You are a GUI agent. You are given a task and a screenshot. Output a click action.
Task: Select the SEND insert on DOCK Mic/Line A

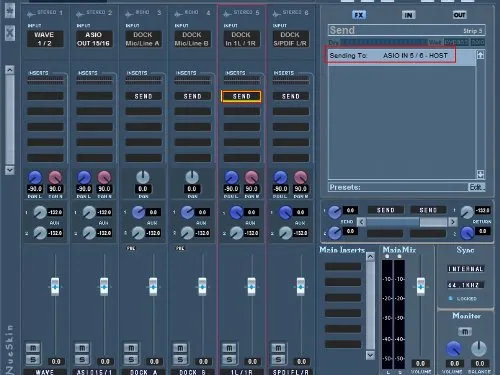click(143, 96)
